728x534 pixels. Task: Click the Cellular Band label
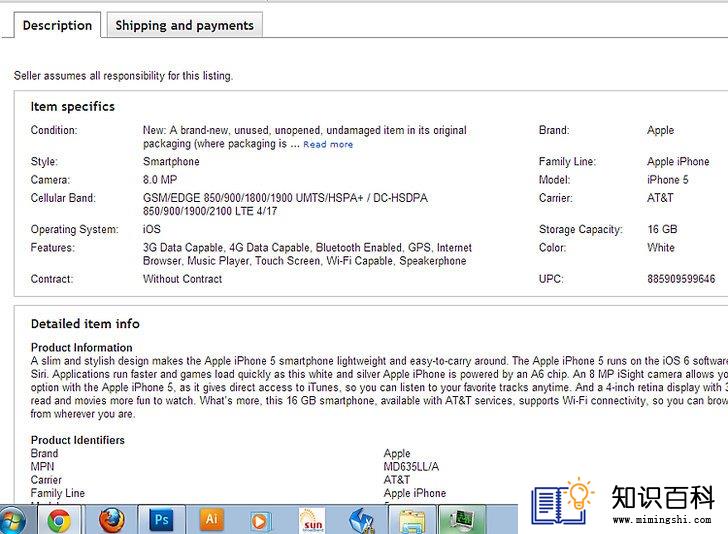(x=63, y=198)
